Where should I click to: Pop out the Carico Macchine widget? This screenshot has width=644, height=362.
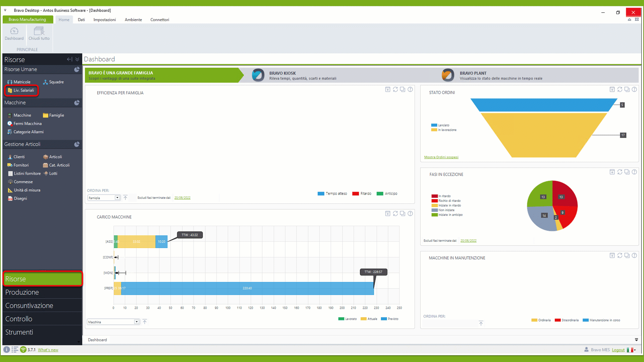point(402,214)
